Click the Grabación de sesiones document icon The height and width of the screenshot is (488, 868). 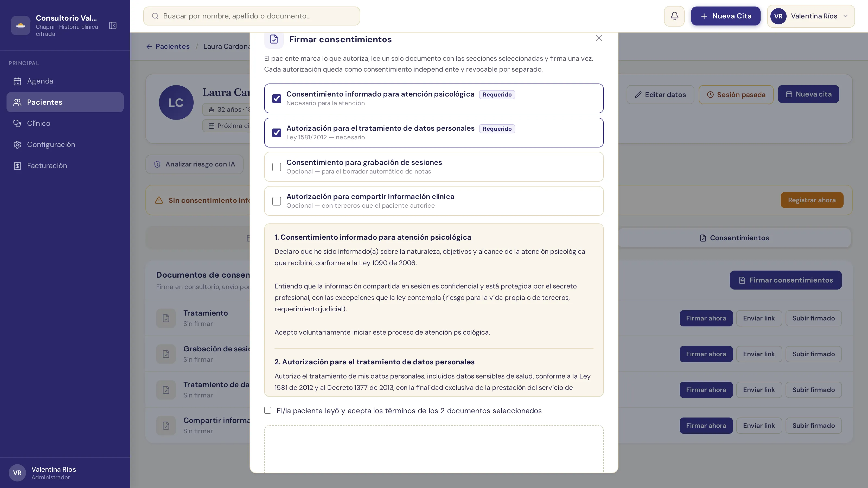coord(166,354)
